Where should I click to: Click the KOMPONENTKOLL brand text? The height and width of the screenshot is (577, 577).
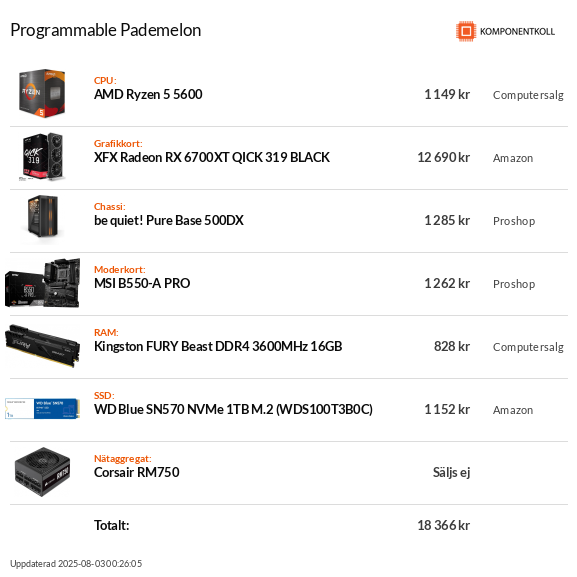517,32
